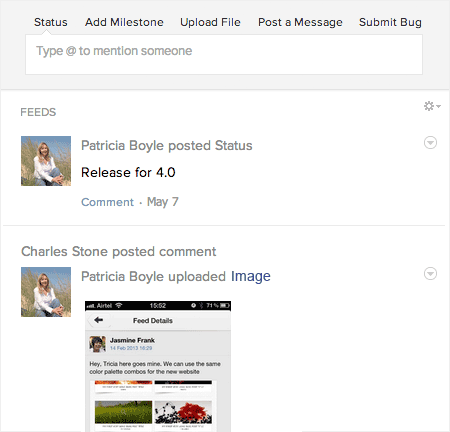Choose the Post a Message tab
The height and width of the screenshot is (432, 450).
300,22
